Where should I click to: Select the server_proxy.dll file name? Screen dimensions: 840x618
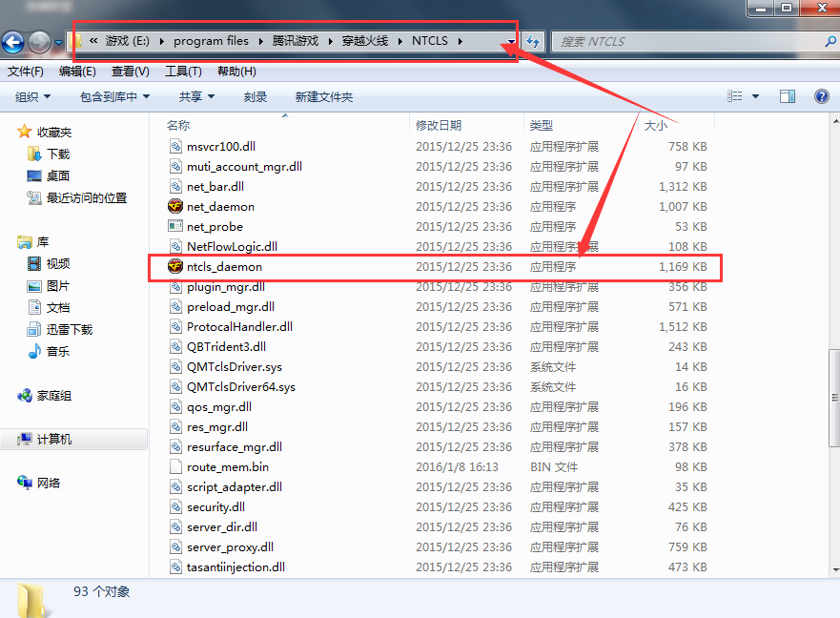click(x=230, y=547)
